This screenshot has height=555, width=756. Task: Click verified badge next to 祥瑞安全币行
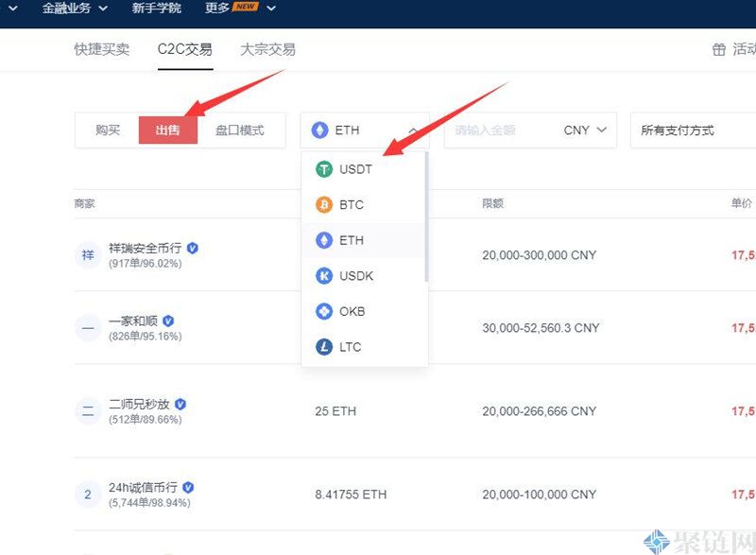coord(193,248)
